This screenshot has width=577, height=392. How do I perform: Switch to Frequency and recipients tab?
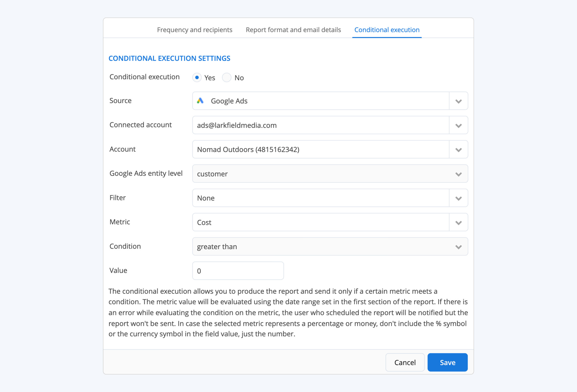[195, 30]
